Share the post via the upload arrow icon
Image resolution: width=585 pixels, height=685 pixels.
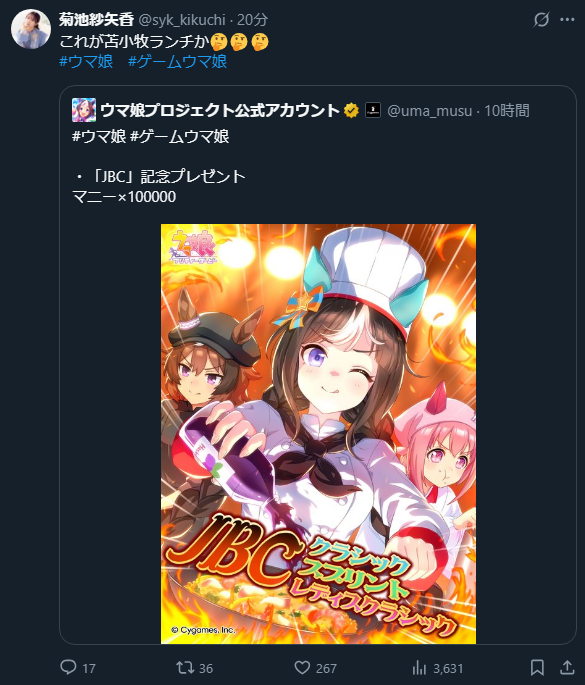point(567,668)
